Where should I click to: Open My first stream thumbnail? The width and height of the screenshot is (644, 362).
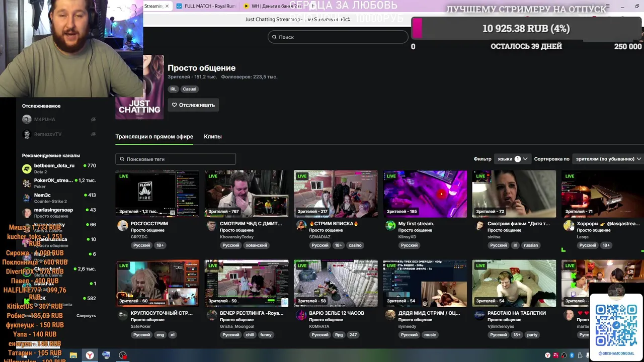point(425,194)
